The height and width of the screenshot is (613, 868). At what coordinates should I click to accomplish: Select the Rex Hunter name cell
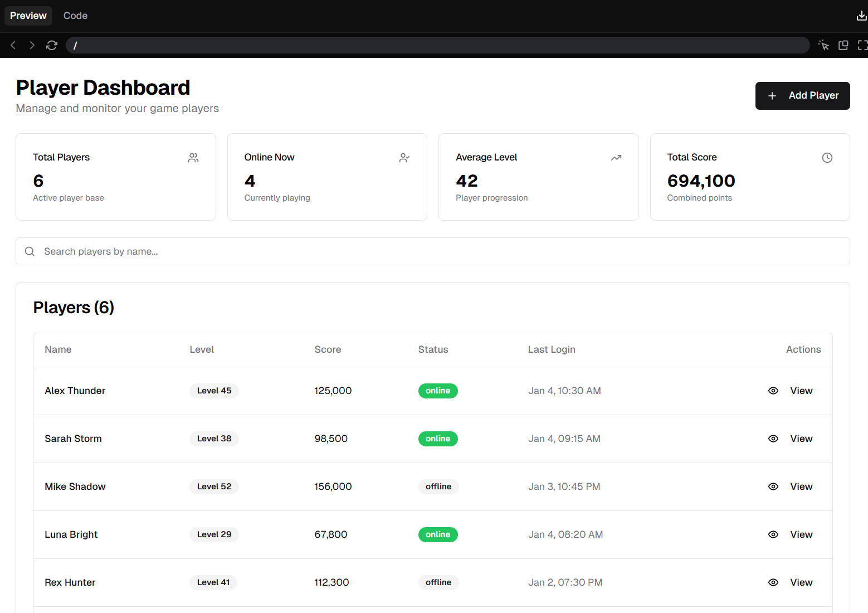click(70, 582)
